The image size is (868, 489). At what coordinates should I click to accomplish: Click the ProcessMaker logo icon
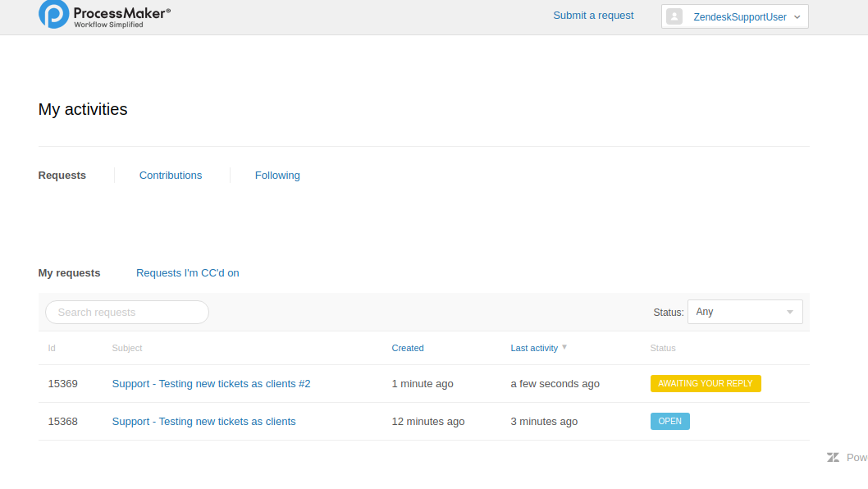point(54,15)
